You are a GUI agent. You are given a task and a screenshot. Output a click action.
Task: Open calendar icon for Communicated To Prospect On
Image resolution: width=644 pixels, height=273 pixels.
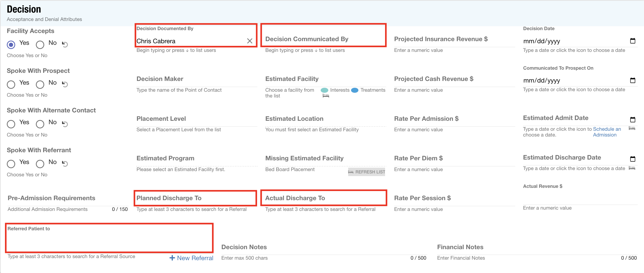[632, 80]
